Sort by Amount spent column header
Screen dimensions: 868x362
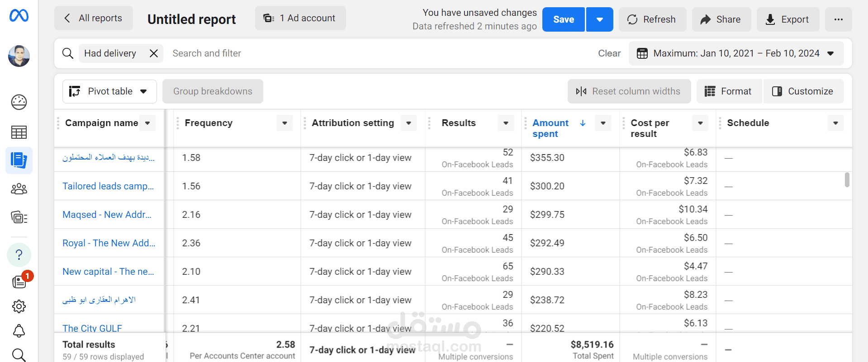click(x=550, y=128)
